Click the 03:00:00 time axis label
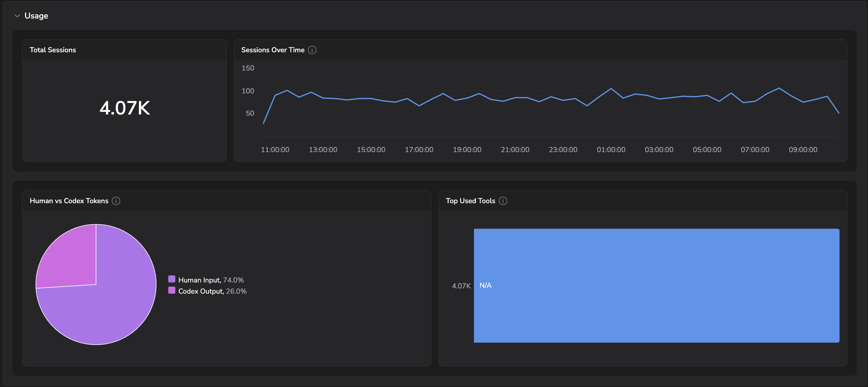The image size is (868, 387). (x=659, y=149)
